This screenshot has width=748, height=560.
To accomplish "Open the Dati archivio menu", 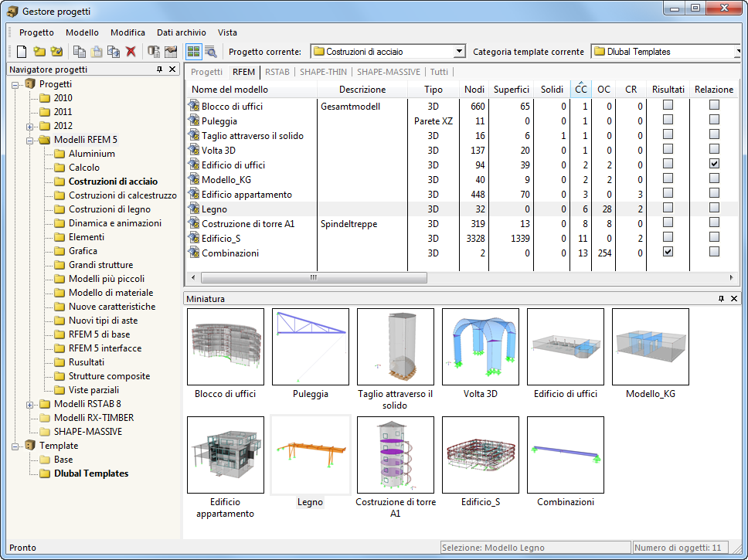I will pos(182,32).
